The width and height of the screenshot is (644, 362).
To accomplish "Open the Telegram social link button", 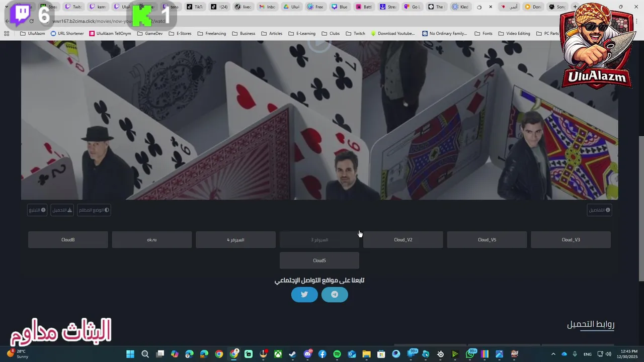I will [x=335, y=295].
